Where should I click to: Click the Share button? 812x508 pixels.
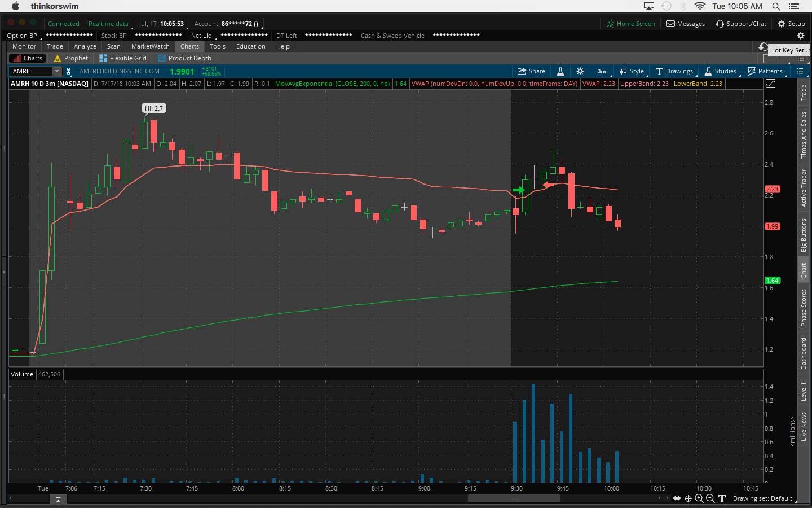click(531, 71)
